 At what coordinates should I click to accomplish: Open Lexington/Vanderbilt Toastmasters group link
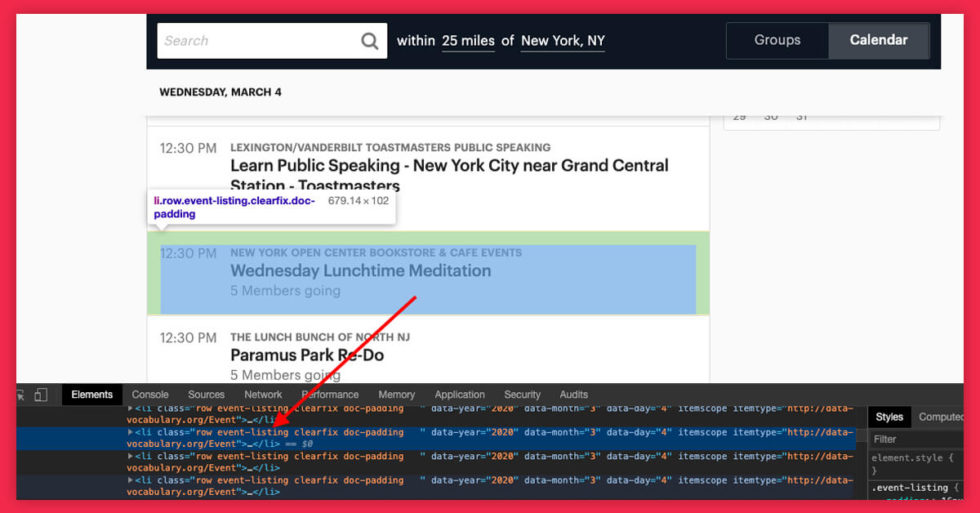pos(390,147)
